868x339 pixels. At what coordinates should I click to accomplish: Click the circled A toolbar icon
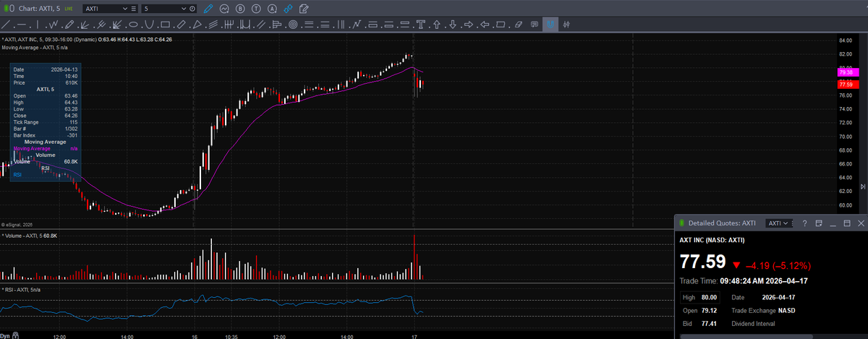click(x=272, y=9)
